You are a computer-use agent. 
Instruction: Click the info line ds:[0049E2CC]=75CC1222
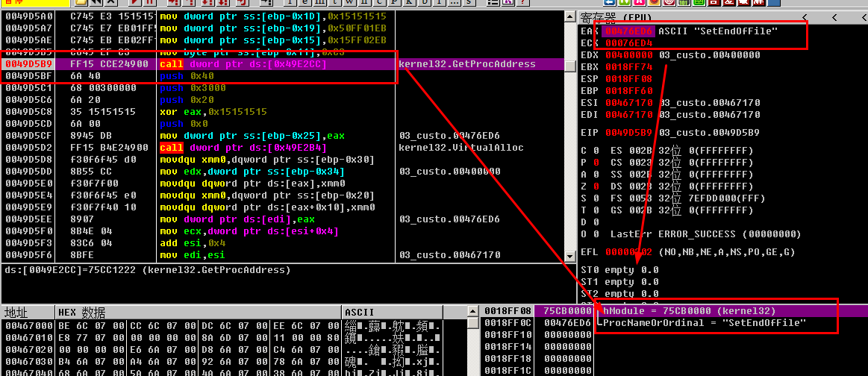147,270
